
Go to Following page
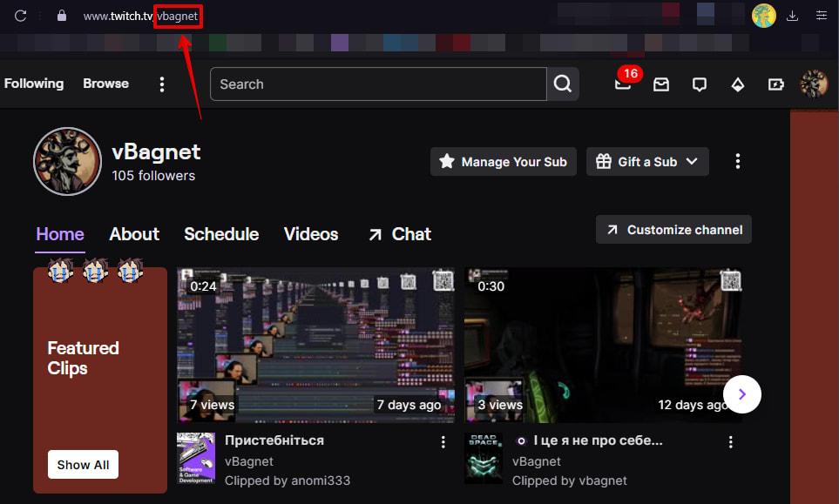[x=34, y=84]
